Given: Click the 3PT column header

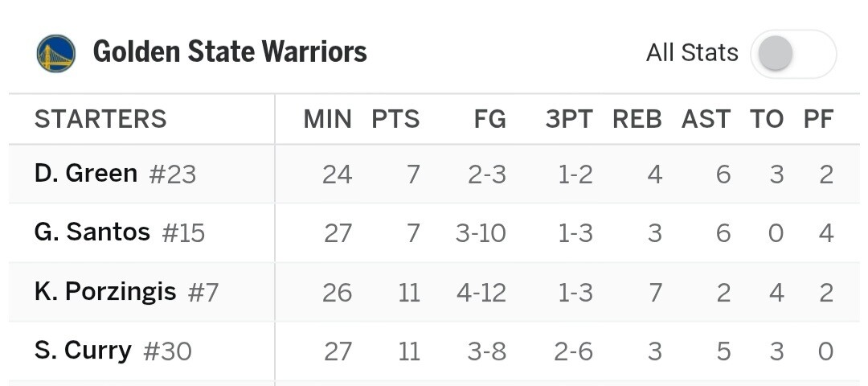Looking at the screenshot, I should 569,119.
